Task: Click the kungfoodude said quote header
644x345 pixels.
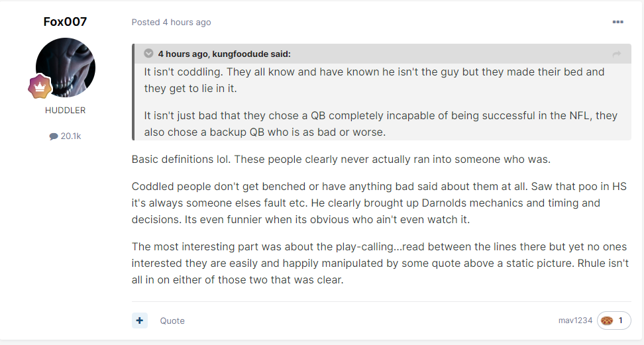Action: [x=224, y=54]
